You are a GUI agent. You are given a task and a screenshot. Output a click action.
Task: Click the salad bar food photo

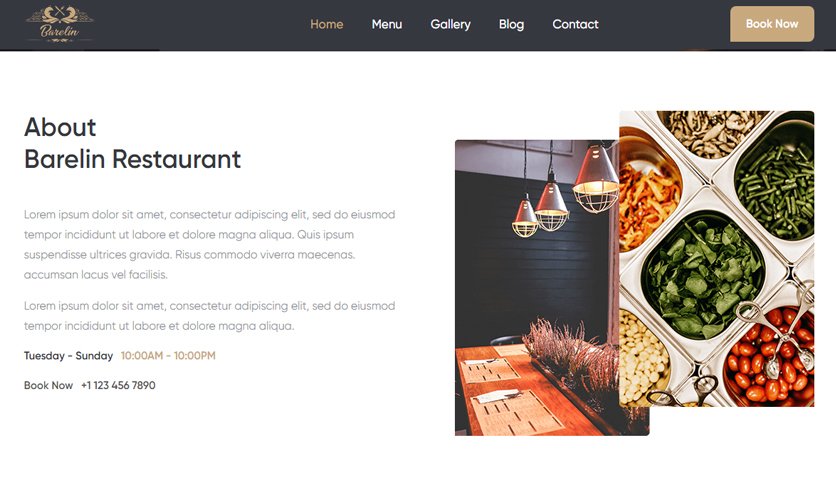717,259
